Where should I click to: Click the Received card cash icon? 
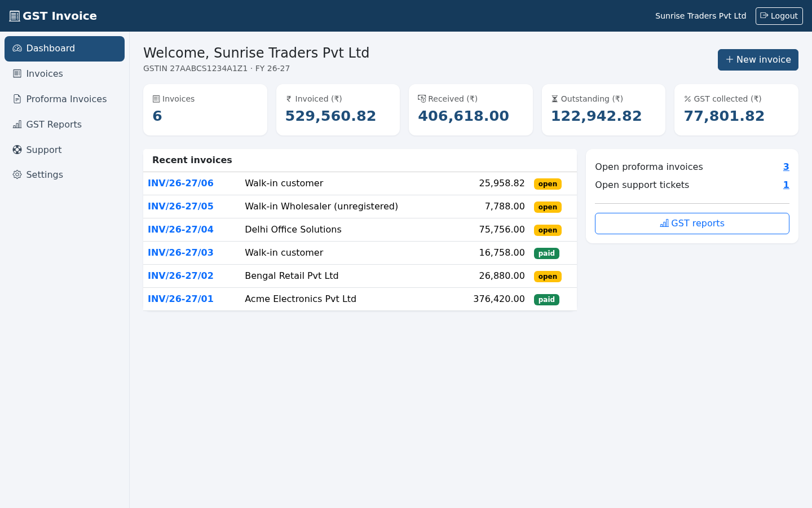(x=422, y=99)
